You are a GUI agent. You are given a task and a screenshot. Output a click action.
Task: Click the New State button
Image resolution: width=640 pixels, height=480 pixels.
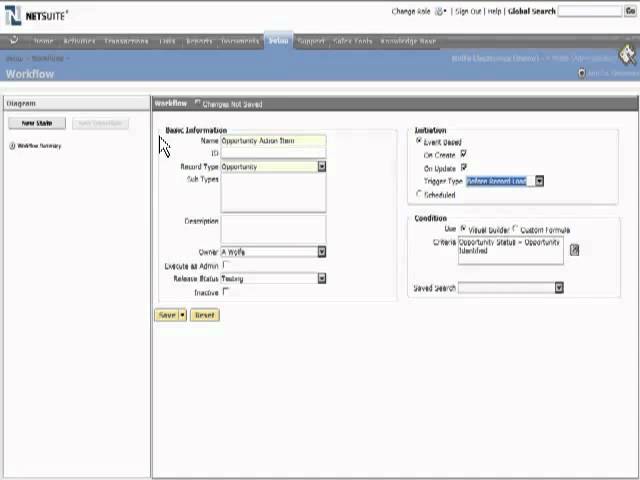pyautogui.click(x=37, y=123)
